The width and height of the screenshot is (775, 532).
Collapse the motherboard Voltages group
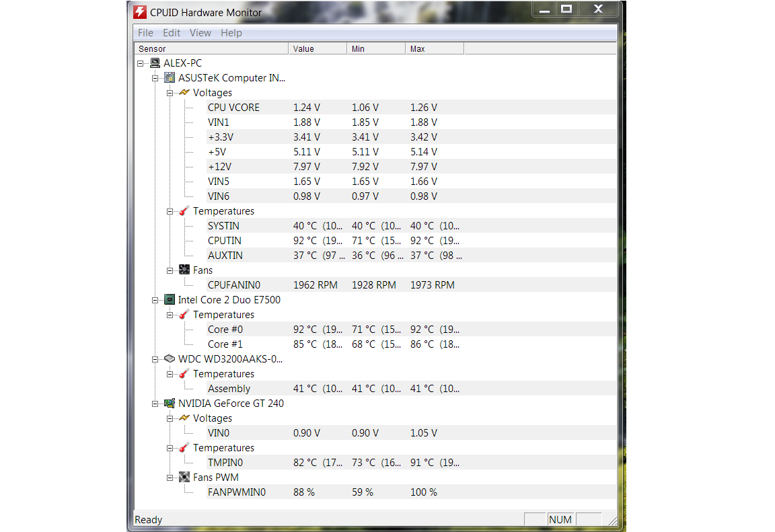170,93
